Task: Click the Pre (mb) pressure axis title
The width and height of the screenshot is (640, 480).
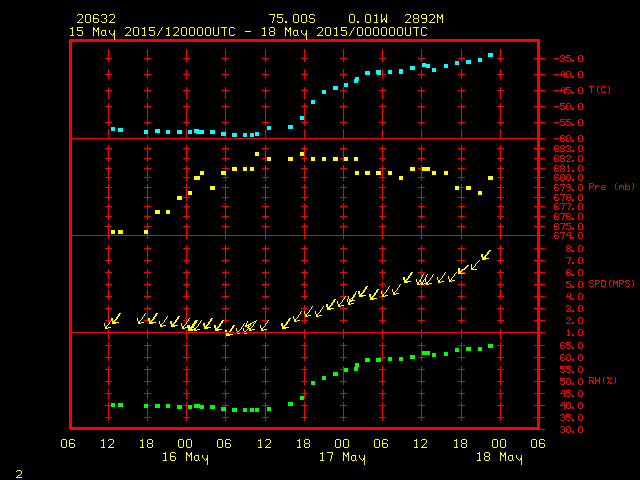Action: pos(611,187)
